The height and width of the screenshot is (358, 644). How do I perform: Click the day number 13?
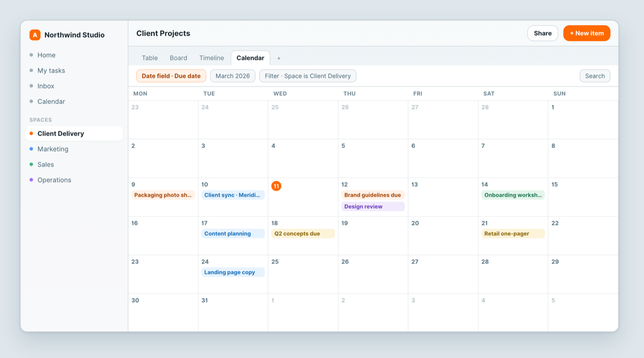tap(415, 185)
